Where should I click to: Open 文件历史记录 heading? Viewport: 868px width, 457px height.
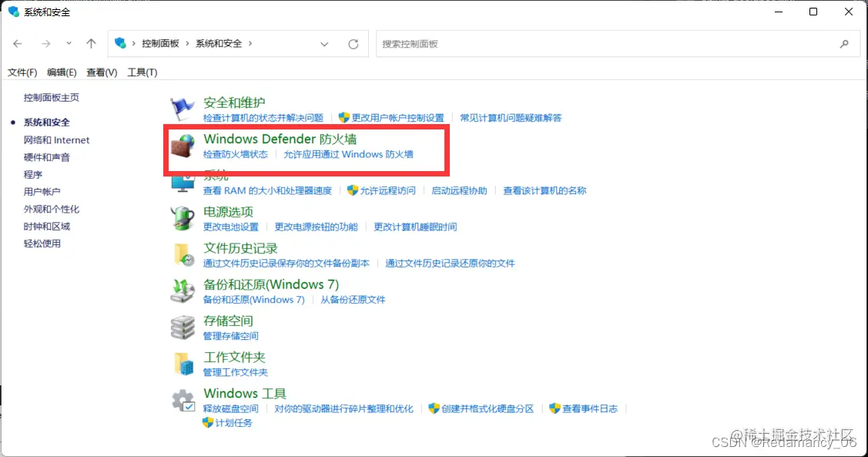pyautogui.click(x=240, y=248)
